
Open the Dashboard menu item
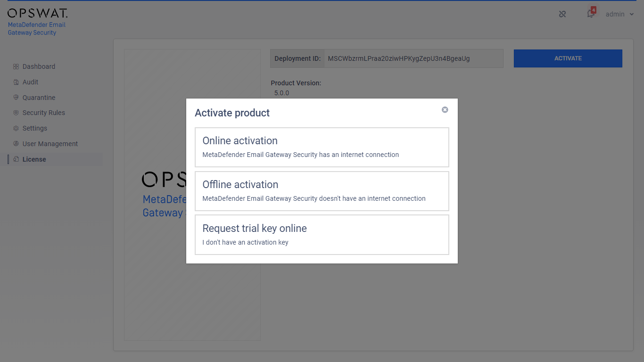pos(39,66)
